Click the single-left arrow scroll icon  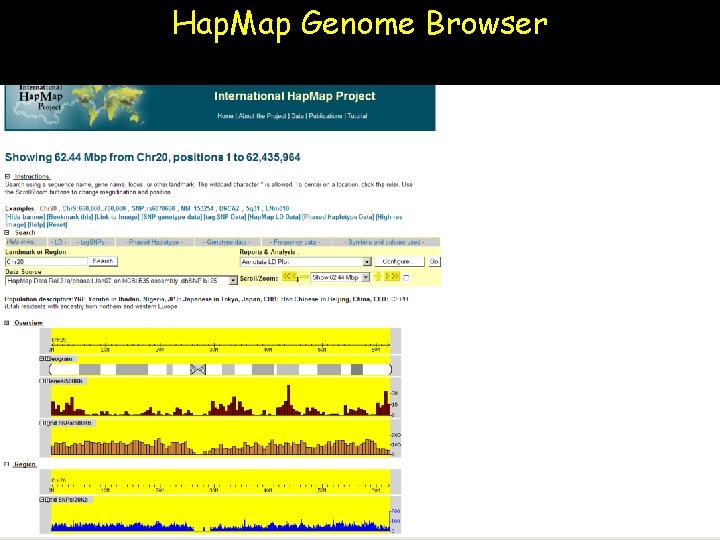294,276
